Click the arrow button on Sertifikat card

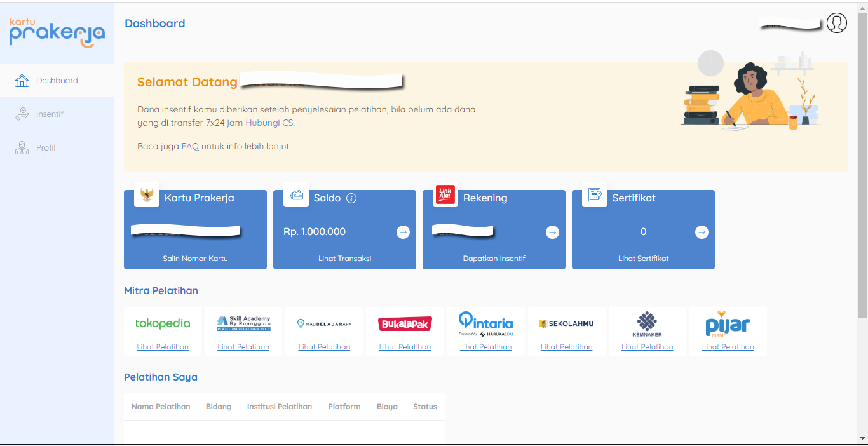pyautogui.click(x=702, y=232)
